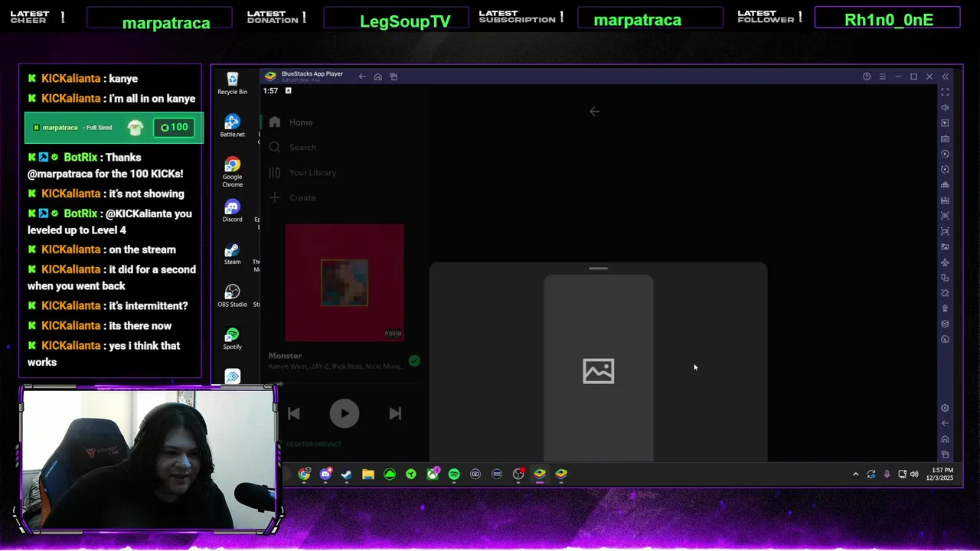
Task: Click the image placeholder in the bottom sheet
Action: (599, 371)
